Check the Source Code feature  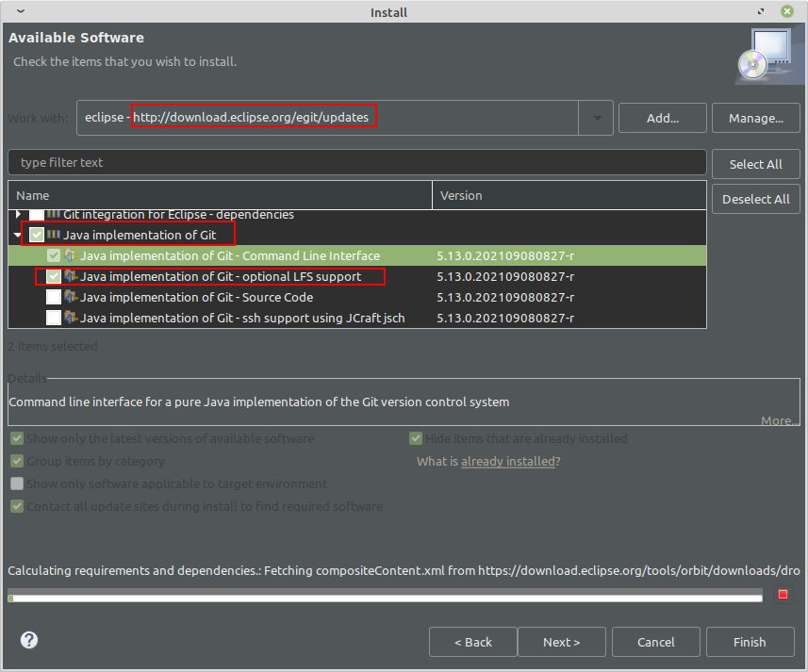click(54, 297)
